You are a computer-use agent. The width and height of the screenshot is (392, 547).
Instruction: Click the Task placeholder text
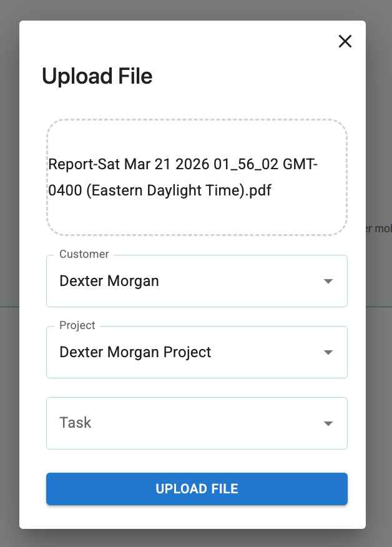[x=76, y=423]
